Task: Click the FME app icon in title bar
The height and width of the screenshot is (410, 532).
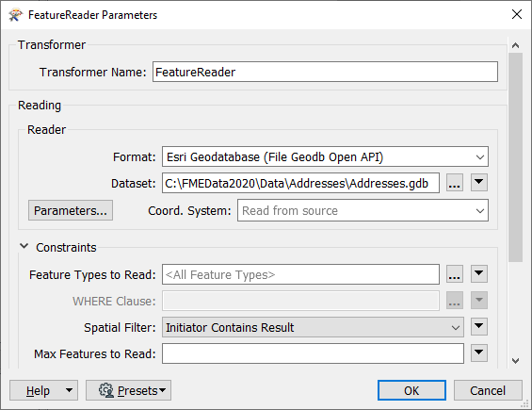Action: pyautogui.click(x=15, y=15)
